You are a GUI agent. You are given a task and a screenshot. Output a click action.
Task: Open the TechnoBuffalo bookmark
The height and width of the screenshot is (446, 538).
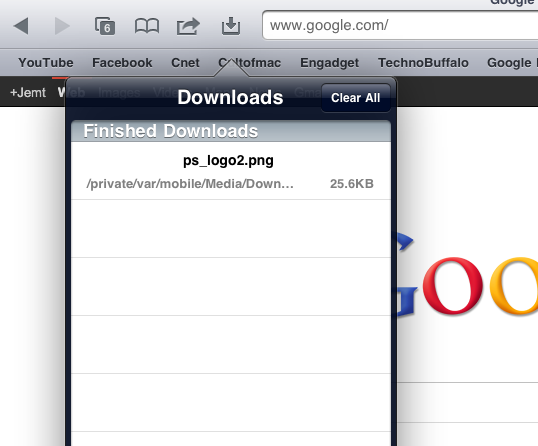pyautogui.click(x=423, y=63)
